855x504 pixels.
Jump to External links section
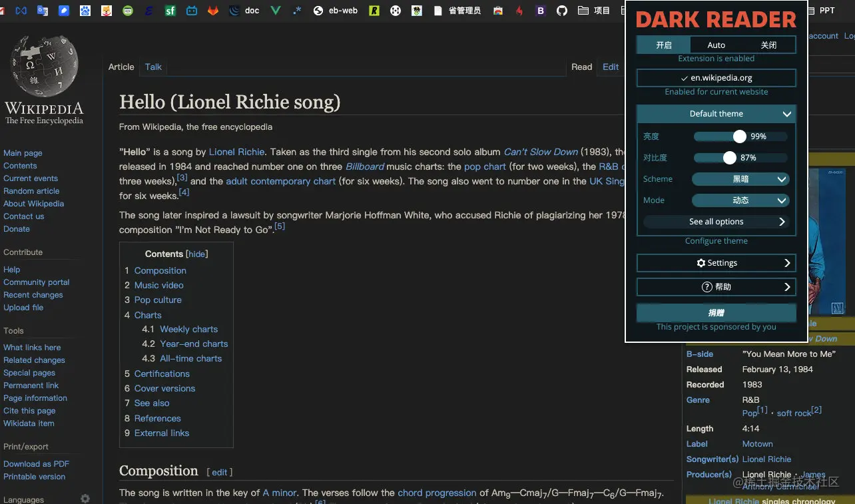point(162,433)
